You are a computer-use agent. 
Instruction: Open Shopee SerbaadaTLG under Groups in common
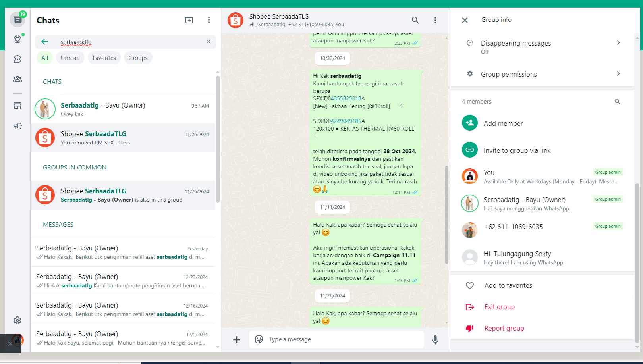tap(123, 195)
